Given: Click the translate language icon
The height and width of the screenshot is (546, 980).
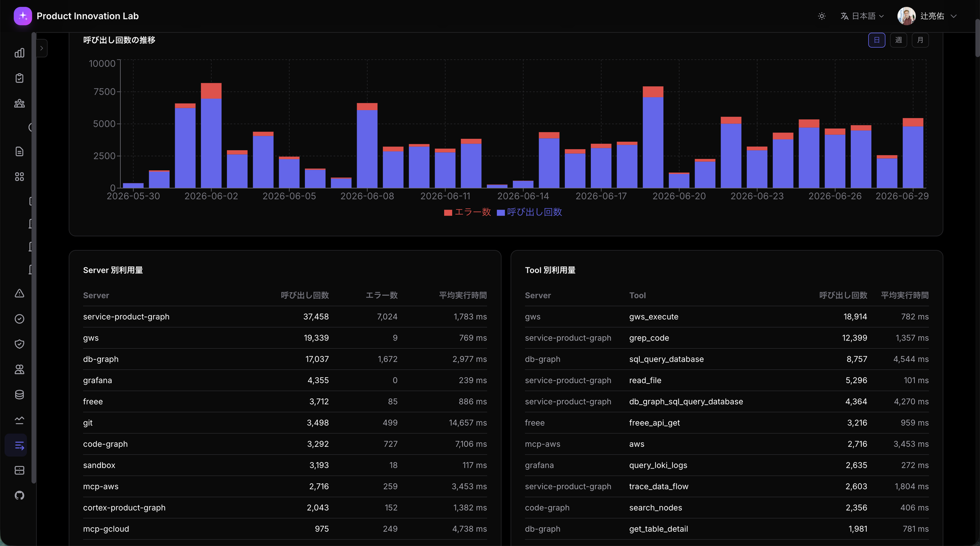Looking at the screenshot, I should (844, 16).
